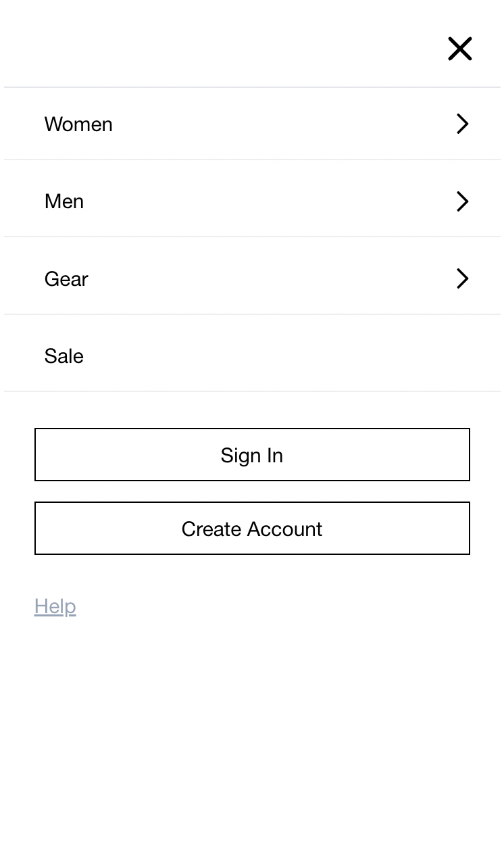Tap the Gear text label
Image resolution: width=504 pixels, height=853 pixels.
[66, 279]
